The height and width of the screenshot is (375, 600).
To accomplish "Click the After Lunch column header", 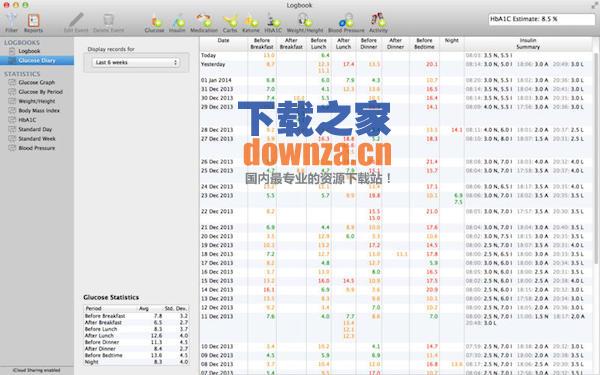I will [344, 44].
